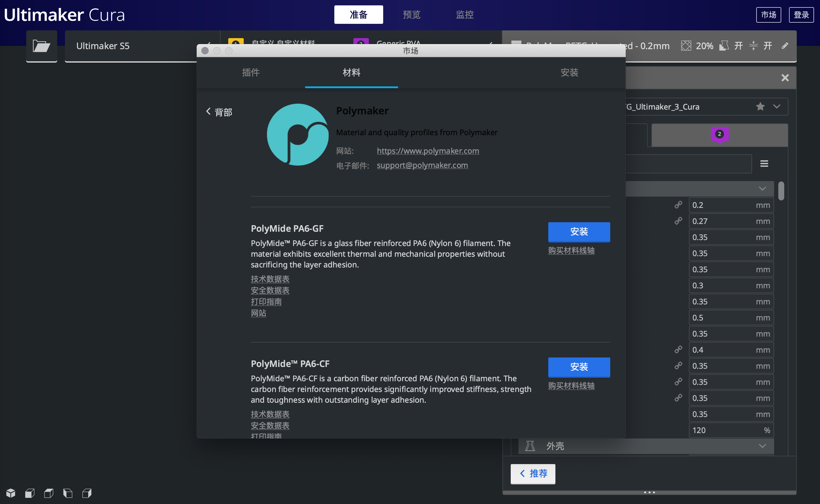Open the hamburger settings visibility menu
The width and height of the screenshot is (820, 504).
[x=764, y=163]
